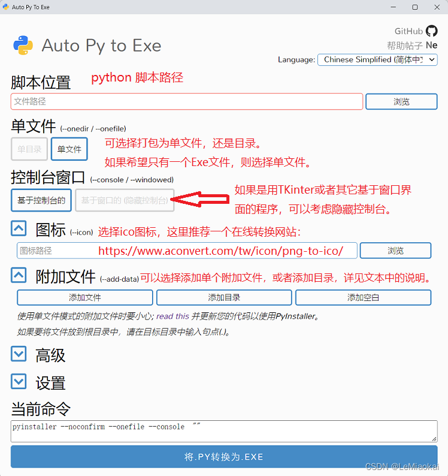Expand the 高级 advanced section chevron
This screenshot has width=448, height=476.
click(x=19, y=354)
